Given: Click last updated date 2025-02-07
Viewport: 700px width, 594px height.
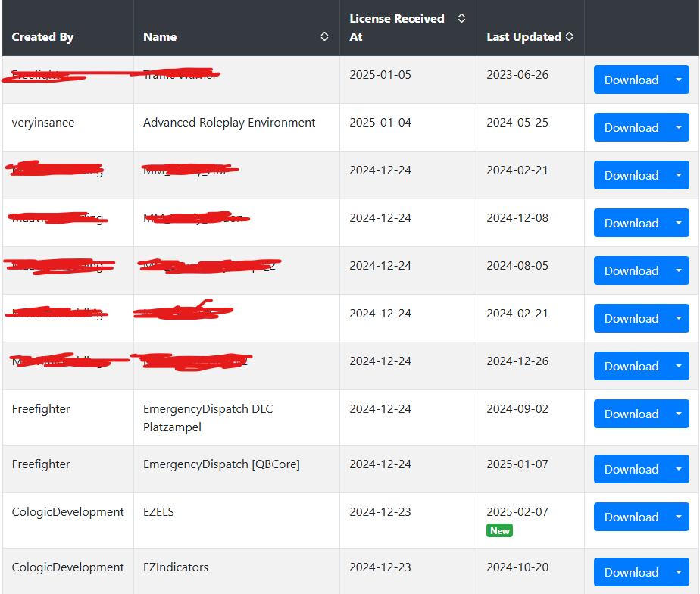Looking at the screenshot, I should (517, 512).
